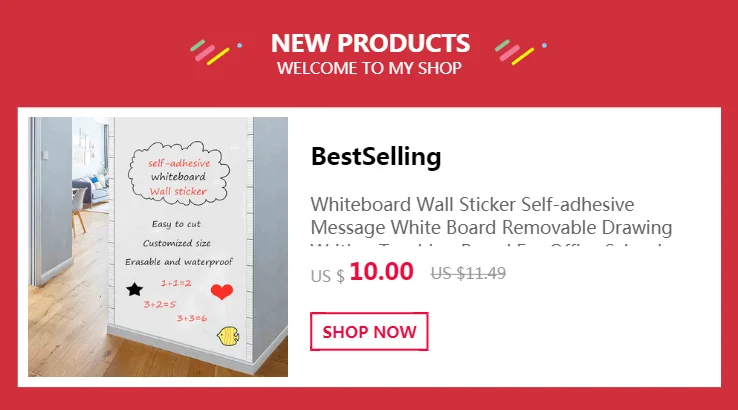Click the small blue dot right of NEW PRODUCTS
Image resolution: width=738 pixels, height=410 pixels.
[x=545, y=46]
